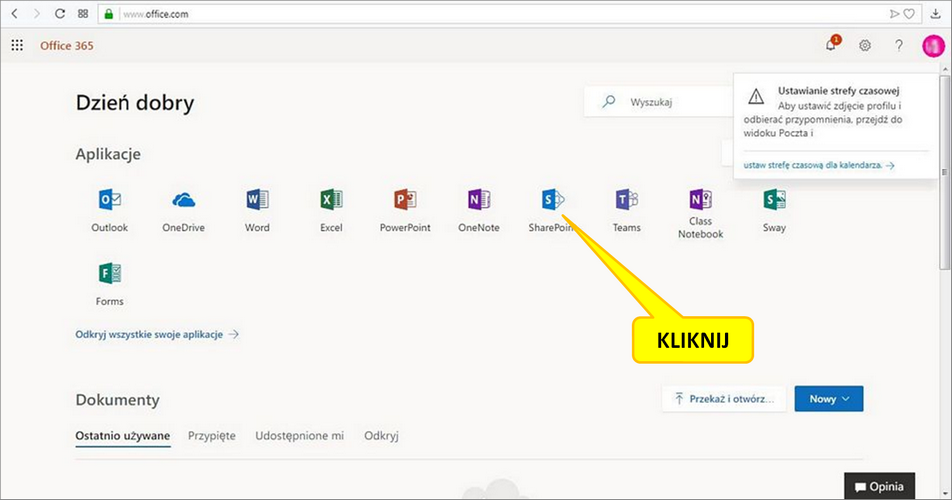
Task: Click 'ustaw strefę czasową dla kalendarza' link
Action: 819,165
